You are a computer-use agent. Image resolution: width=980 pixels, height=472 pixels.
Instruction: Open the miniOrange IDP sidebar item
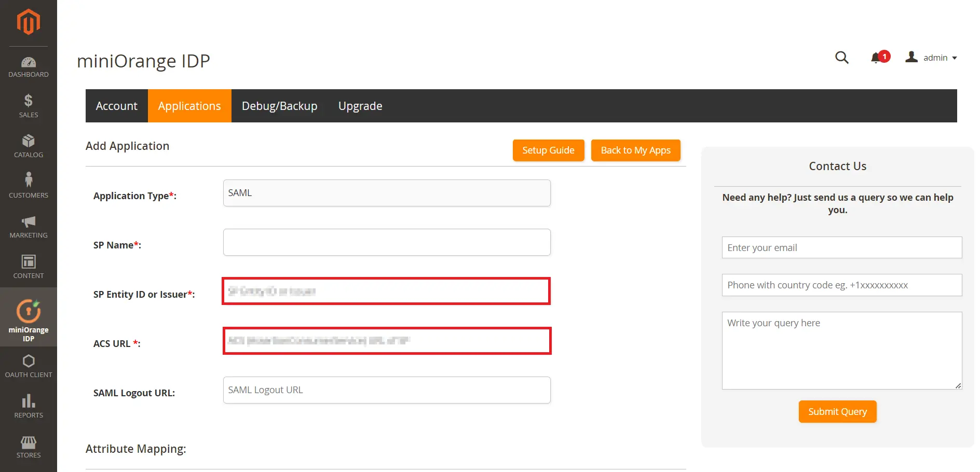pyautogui.click(x=29, y=317)
